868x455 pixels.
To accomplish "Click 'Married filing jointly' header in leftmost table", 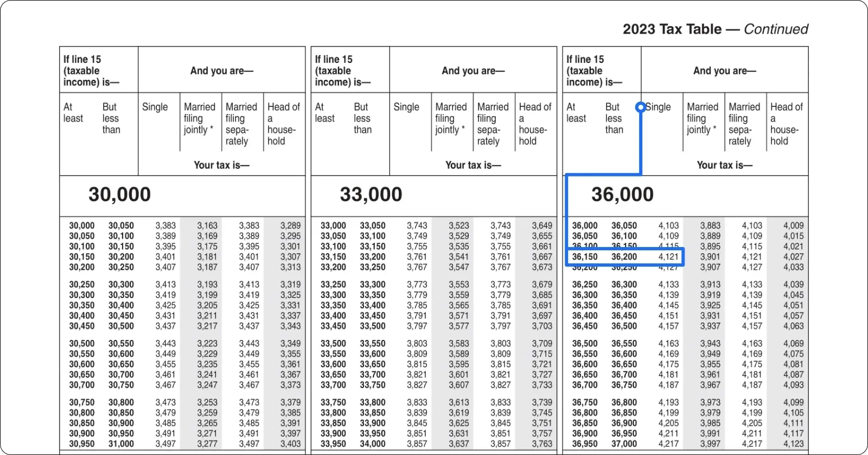I will 199,118.
